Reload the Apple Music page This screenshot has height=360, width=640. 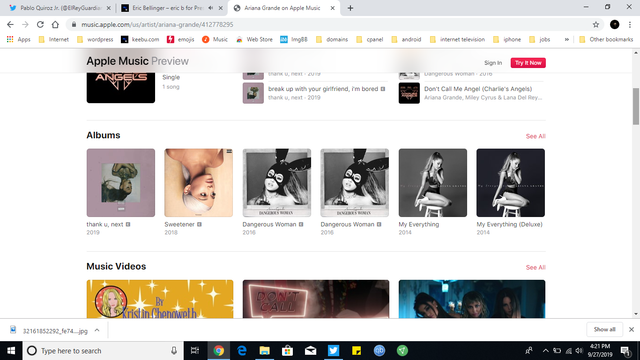(x=40, y=24)
